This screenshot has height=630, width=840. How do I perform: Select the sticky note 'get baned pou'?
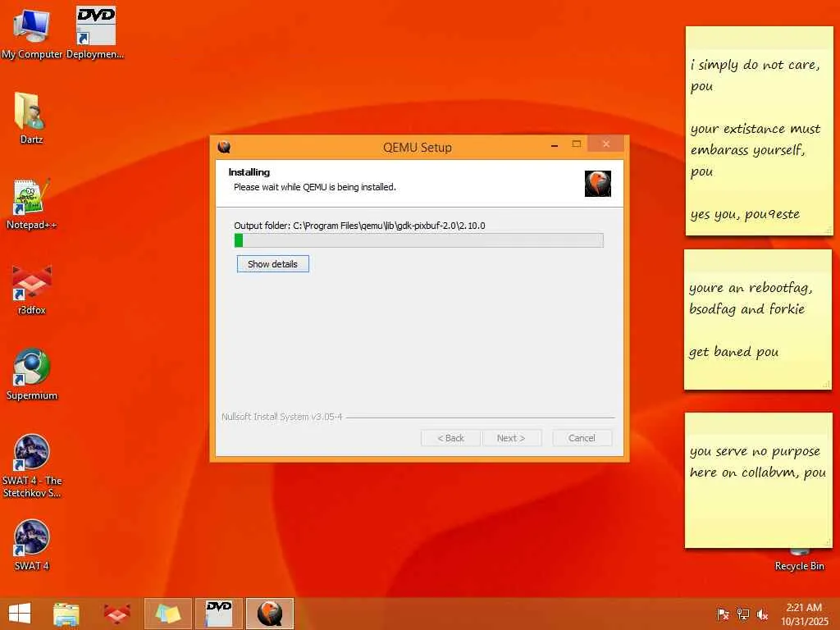tap(757, 320)
